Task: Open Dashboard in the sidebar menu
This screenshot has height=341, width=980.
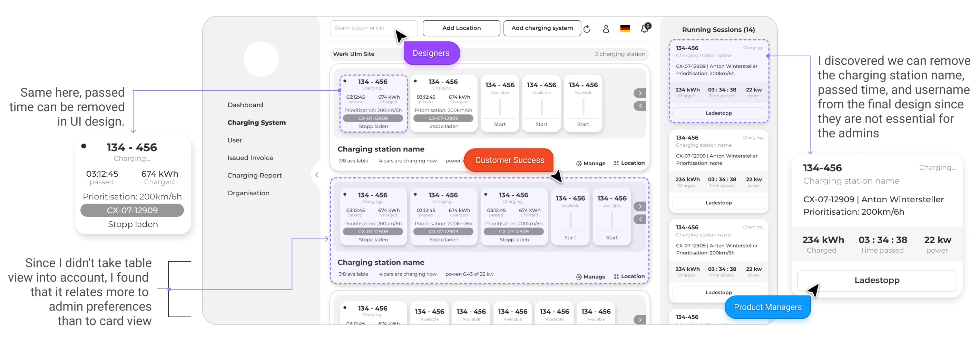Action: [245, 105]
